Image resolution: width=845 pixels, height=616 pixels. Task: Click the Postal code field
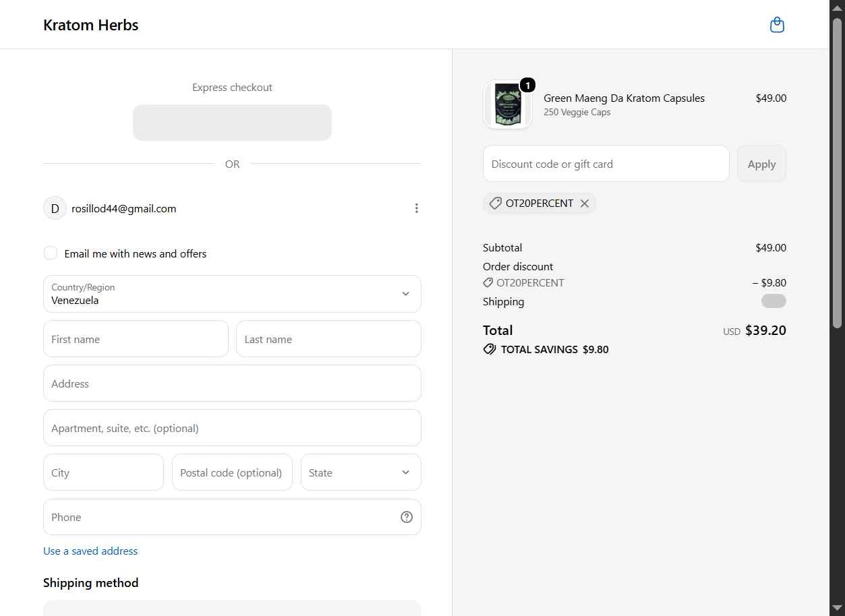point(232,472)
